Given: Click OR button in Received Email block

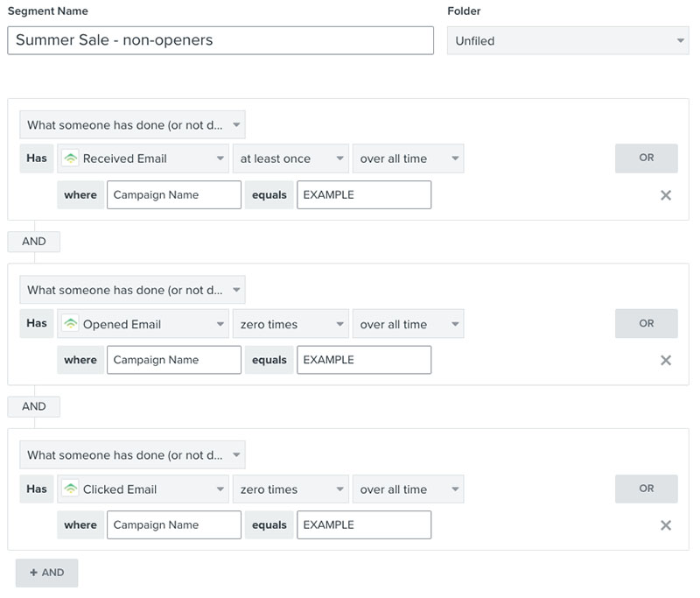Looking at the screenshot, I should coord(646,158).
